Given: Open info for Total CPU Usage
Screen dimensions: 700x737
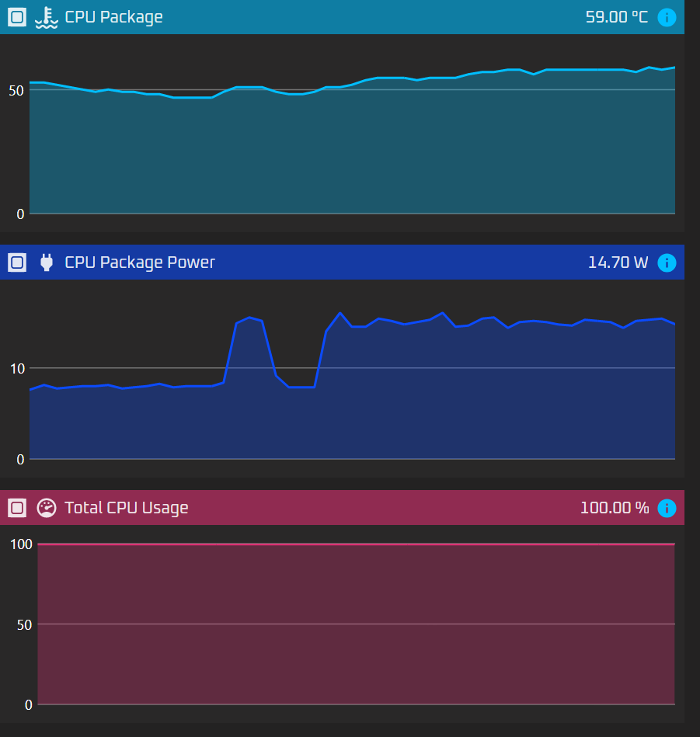Looking at the screenshot, I should (x=667, y=508).
